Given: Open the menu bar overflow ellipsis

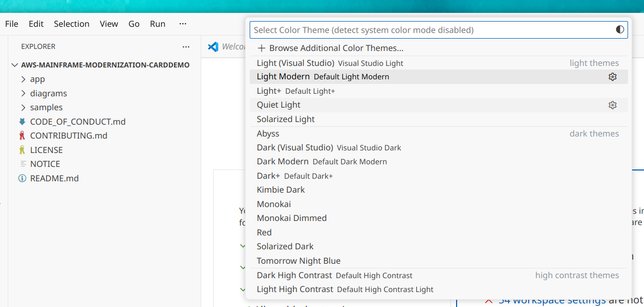Looking at the screenshot, I should pos(183,24).
